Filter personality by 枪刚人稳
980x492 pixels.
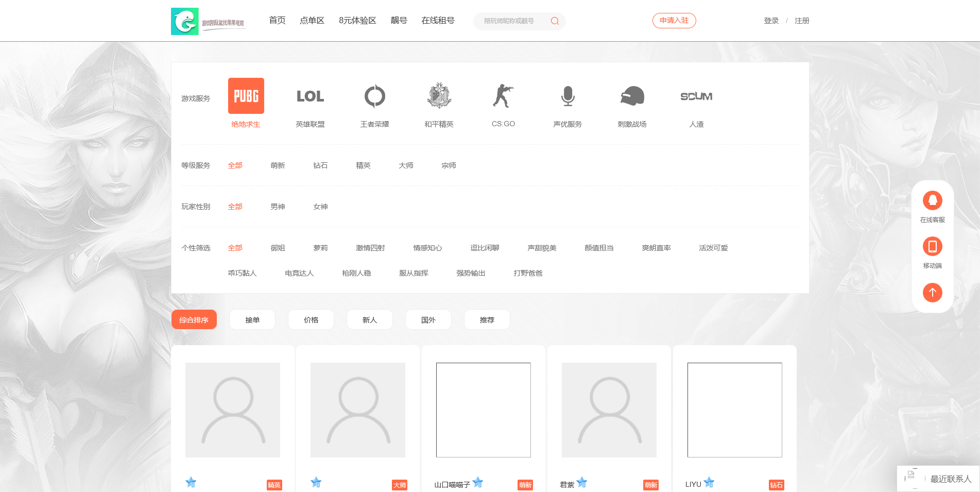click(357, 273)
